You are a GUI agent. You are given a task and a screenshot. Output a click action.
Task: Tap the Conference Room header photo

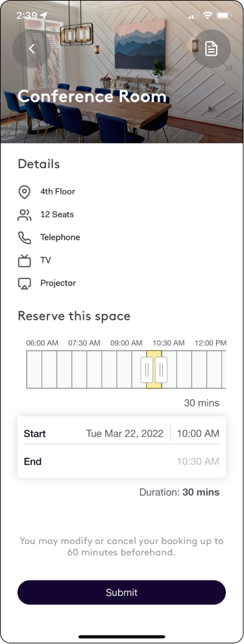click(x=121, y=72)
